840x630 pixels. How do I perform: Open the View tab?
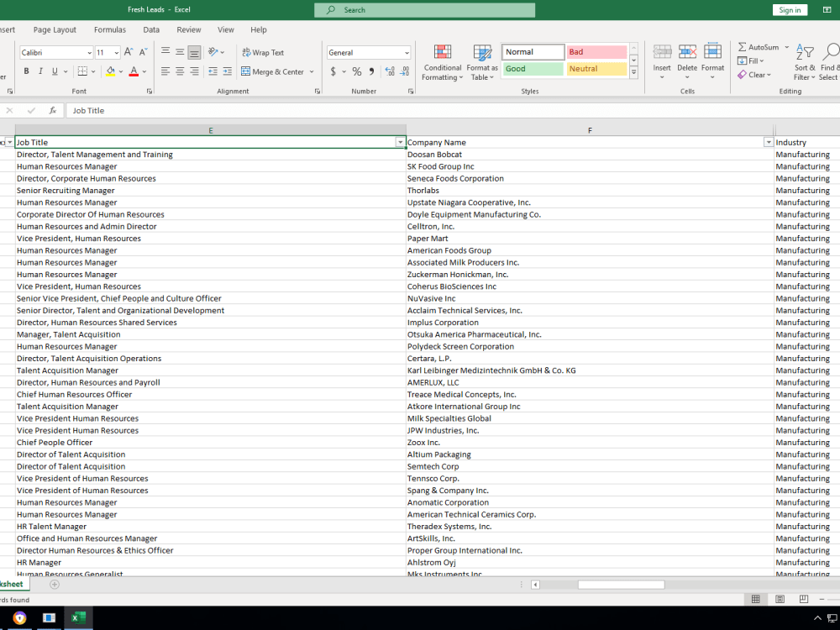click(225, 30)
